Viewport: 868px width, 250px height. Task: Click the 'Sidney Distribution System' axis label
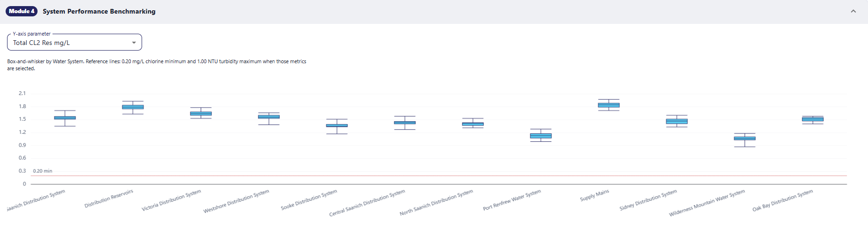tap(649, 200)
